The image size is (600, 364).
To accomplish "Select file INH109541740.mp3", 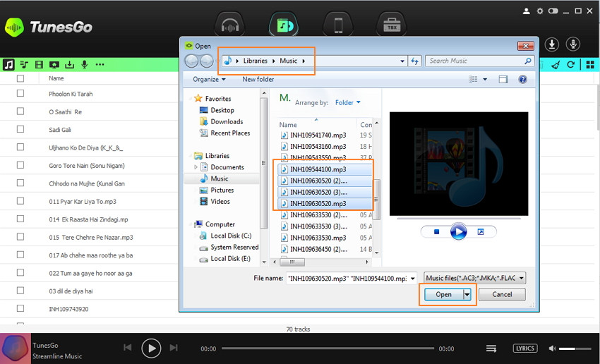I will point(318,135).
